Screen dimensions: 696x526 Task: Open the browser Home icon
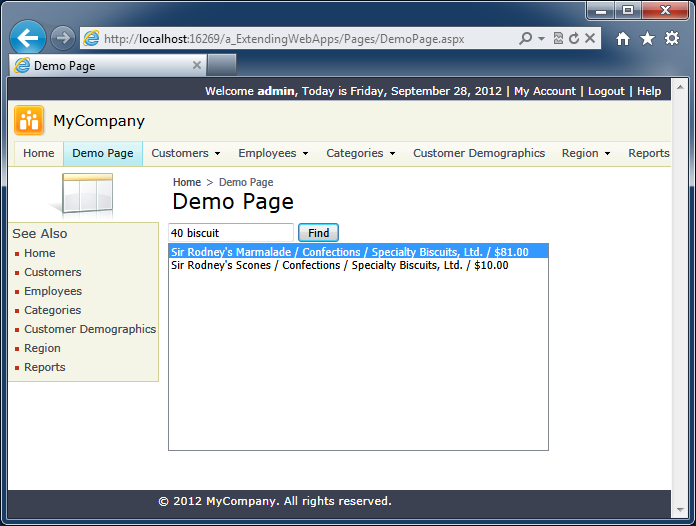click(623, 39)
